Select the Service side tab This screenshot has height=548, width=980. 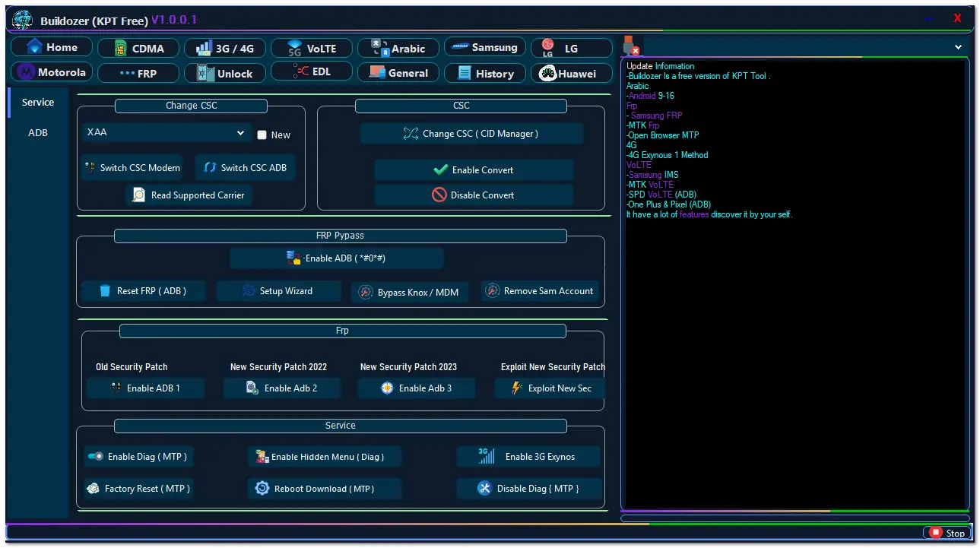[x=38, y=102]
